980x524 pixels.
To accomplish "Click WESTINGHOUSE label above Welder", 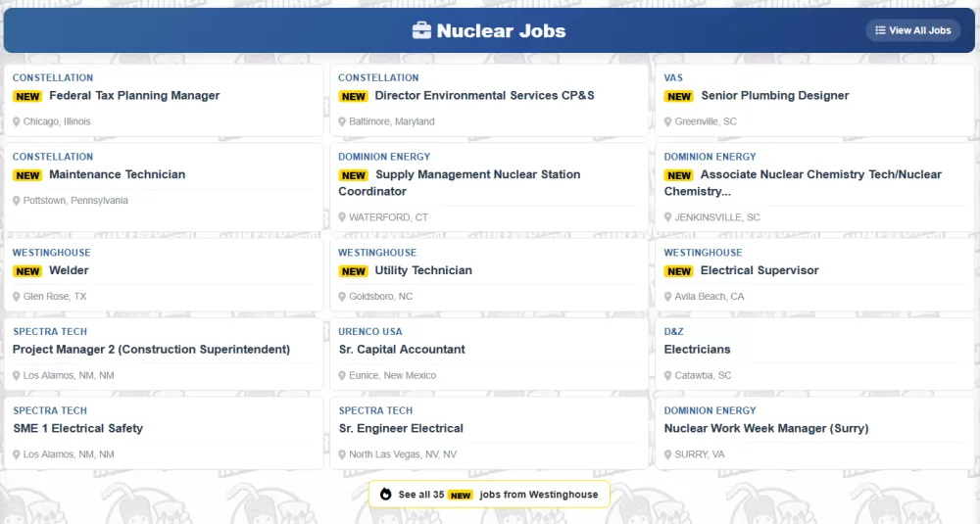I will tap(51, 253).
